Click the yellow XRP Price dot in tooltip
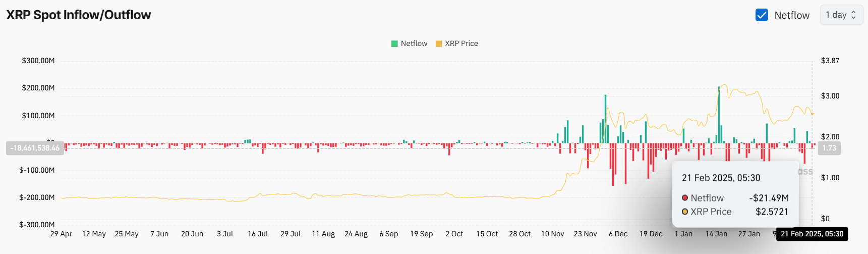Image resolution: width=868 pixels, height=254 pixels. click(685, 212)
